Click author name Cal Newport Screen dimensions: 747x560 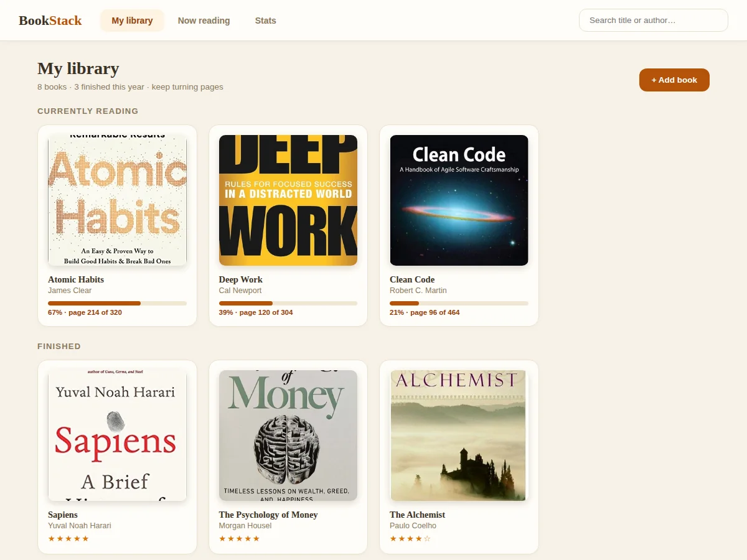240,291
